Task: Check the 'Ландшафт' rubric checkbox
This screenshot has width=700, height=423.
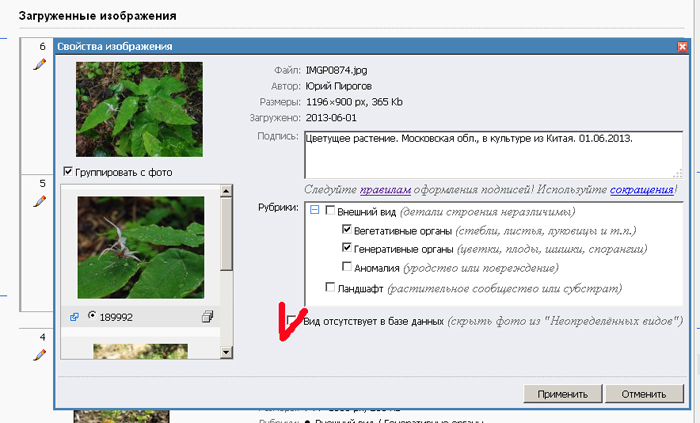Action: (x=331, y=287)
